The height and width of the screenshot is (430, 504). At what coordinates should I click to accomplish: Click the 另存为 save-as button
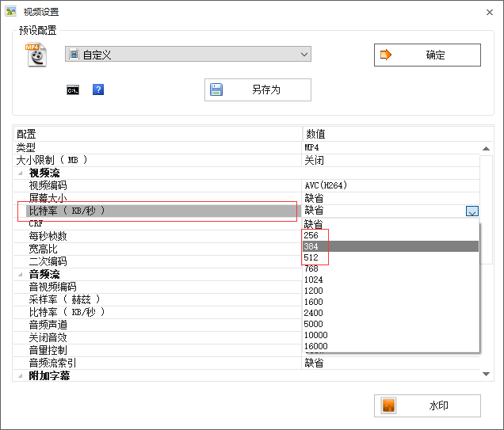(258, 90)
